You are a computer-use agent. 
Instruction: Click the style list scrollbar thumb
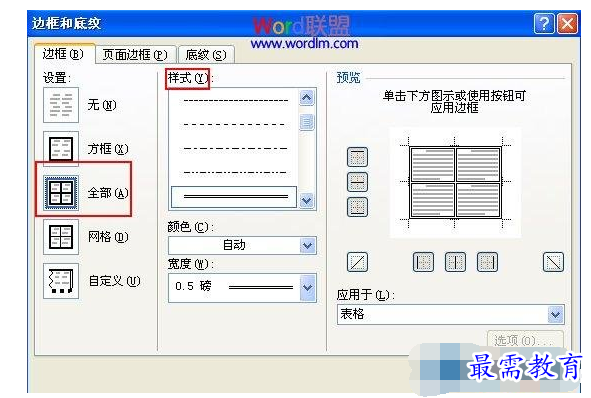tap(307, 122)
